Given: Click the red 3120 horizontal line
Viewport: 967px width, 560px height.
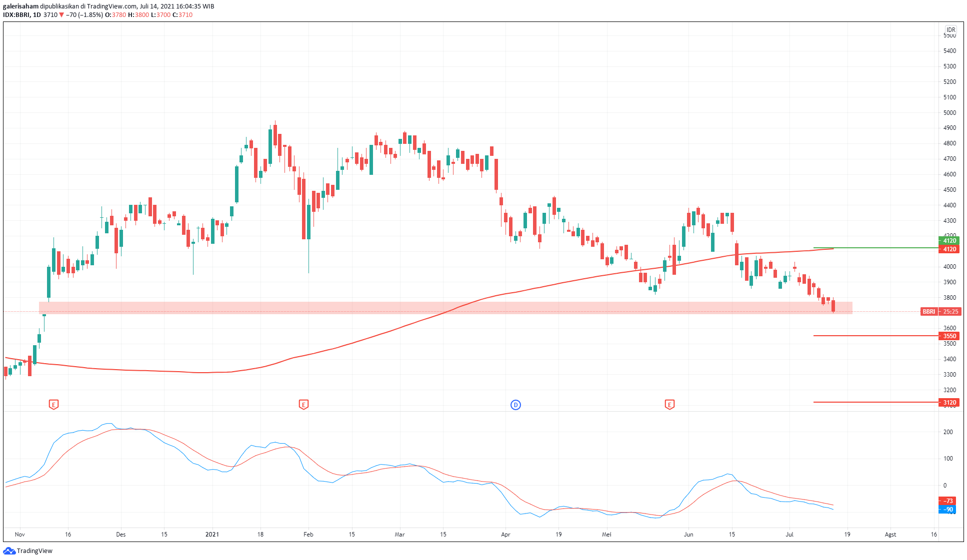Looking at the screenshot, I should [876, 402].
